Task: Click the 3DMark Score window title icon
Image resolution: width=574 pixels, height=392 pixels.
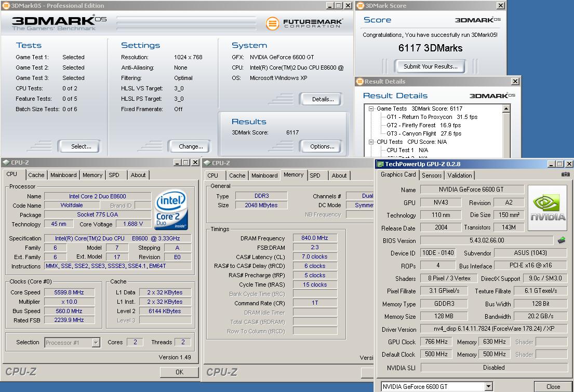Action: (x=360, y=6)
